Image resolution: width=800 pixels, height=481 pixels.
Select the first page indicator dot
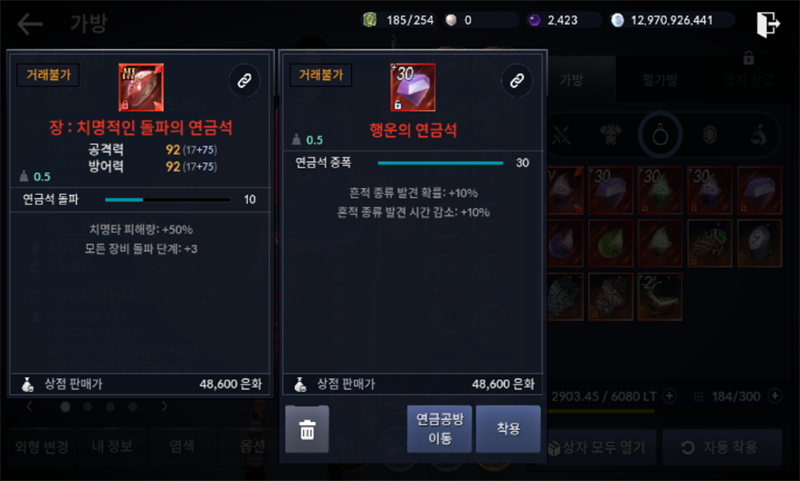click(x=65, y=407)
